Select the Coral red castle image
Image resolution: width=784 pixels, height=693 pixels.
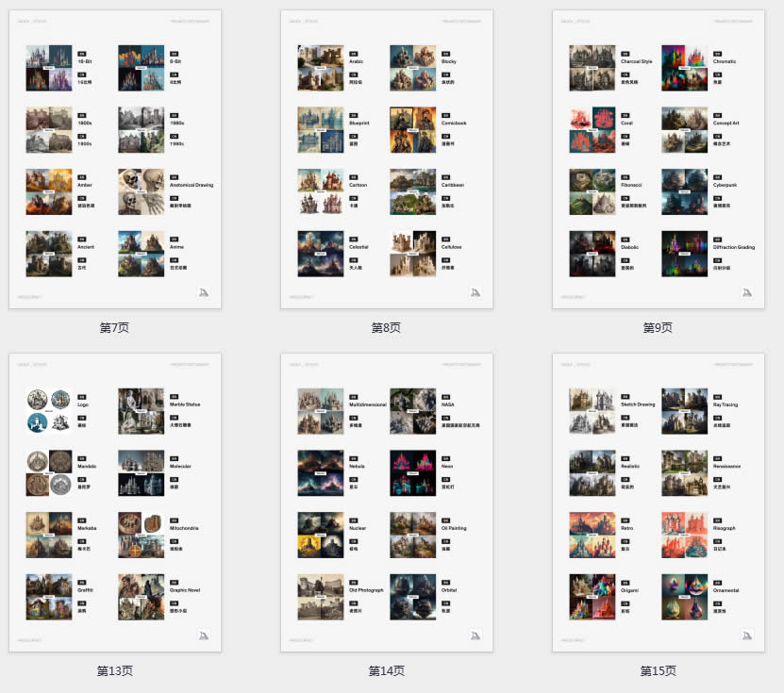[x=592, y=129]
